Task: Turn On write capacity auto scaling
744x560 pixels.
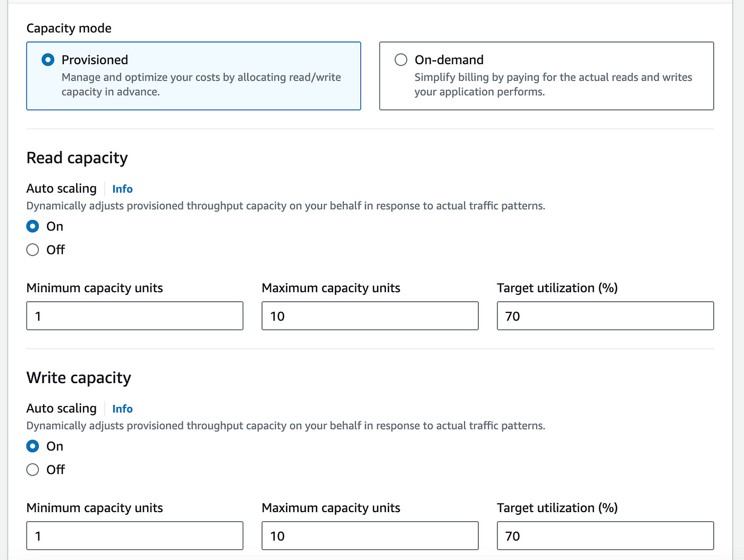Action: (x=33, y=446)
